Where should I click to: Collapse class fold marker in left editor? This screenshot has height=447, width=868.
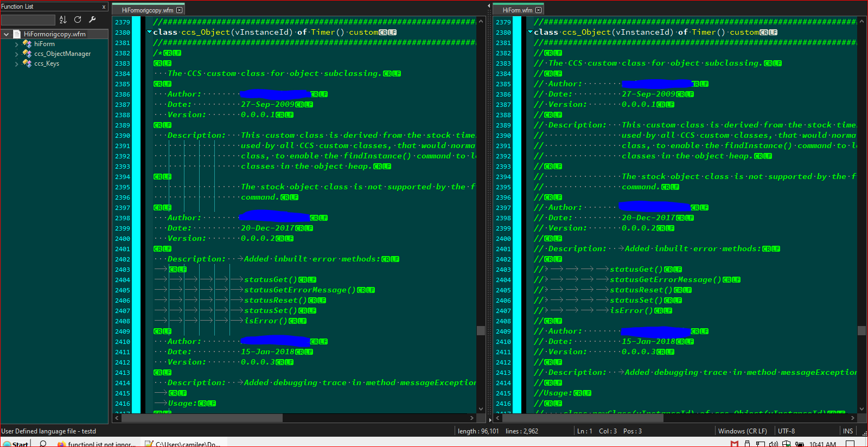(x=149, y=33)
